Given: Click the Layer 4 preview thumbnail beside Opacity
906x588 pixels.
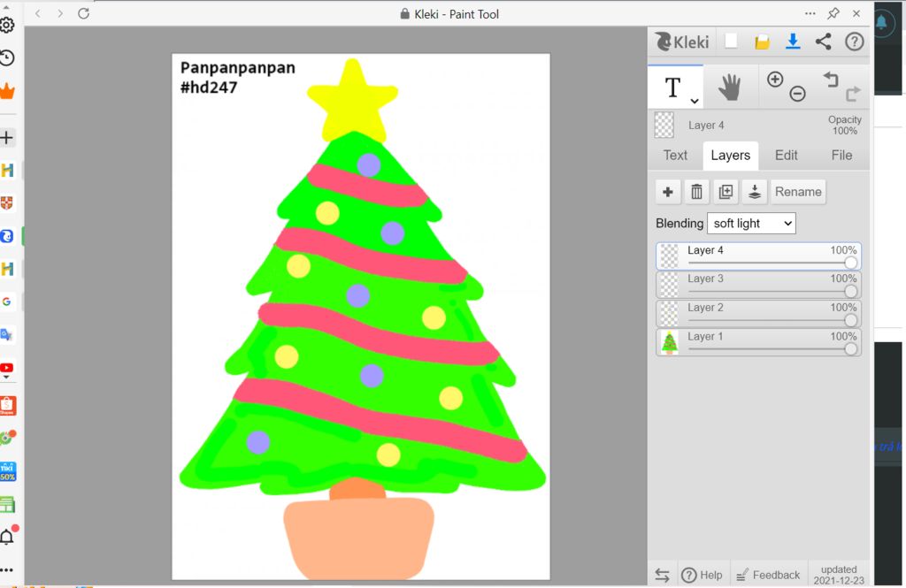Looking at the screenshot, I should click(x=664, y=126).
